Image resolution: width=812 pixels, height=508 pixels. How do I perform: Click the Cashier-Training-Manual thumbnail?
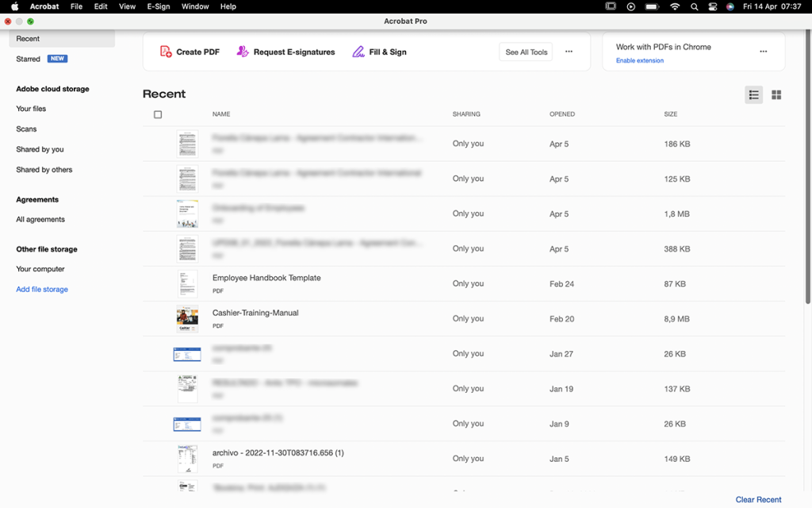coord(187,319)
